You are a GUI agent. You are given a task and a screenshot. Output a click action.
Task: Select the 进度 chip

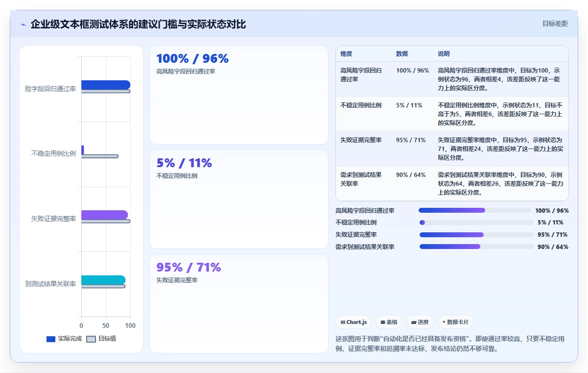pos(420,322)
